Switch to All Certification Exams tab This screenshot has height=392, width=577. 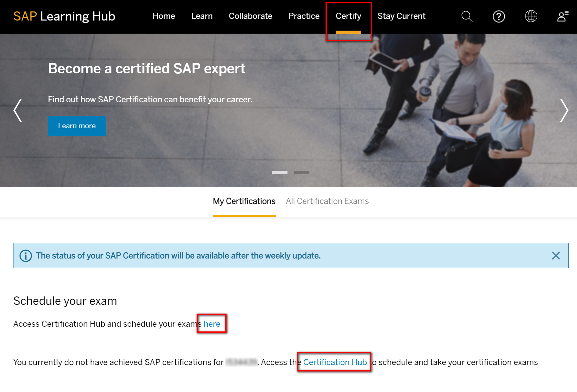(x=327, y=201)
